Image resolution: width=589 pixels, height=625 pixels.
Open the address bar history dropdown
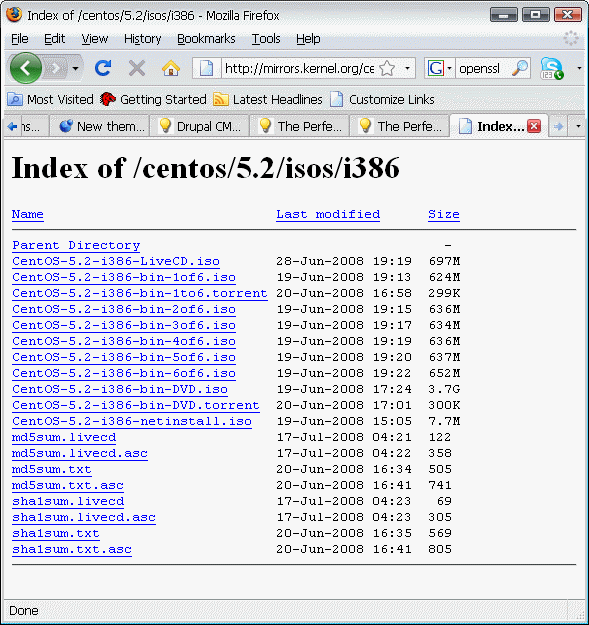pyautogui.click(x=407, y=69)
